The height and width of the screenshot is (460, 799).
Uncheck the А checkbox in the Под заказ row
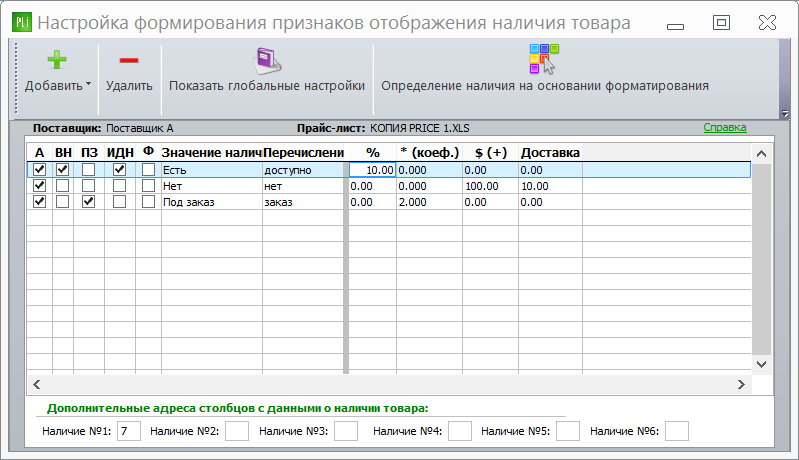39,202
